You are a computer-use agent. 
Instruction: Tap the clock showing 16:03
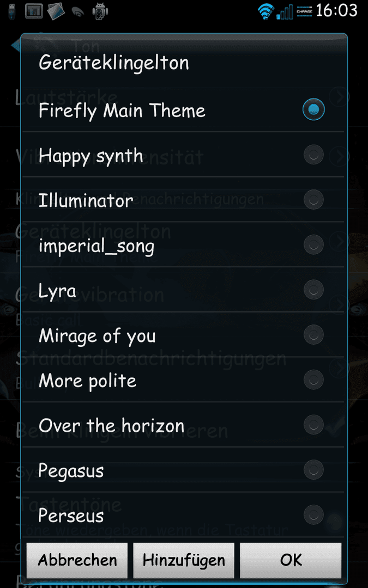336,10
